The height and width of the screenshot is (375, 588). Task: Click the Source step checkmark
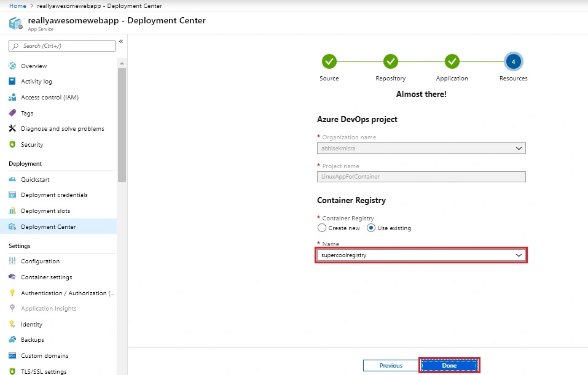[x=329, y=61]
